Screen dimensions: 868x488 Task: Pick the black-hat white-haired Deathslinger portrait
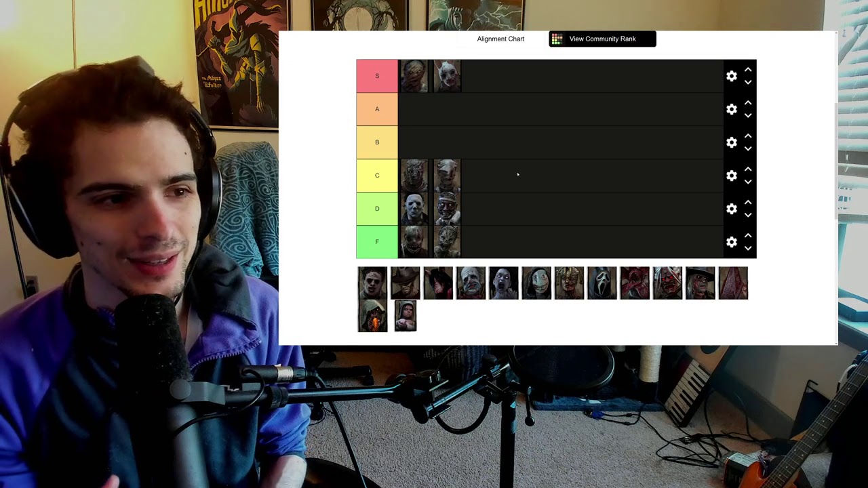tap(701, 283)
